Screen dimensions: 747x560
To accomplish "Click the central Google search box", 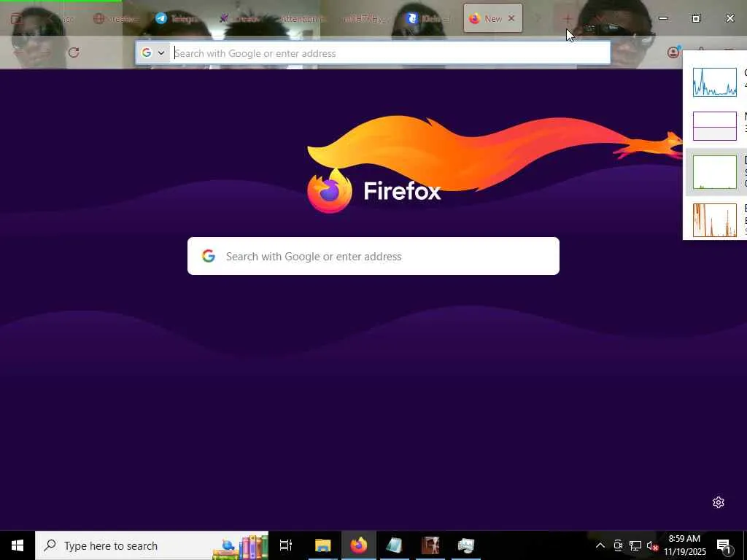I will tap(373, 256).
